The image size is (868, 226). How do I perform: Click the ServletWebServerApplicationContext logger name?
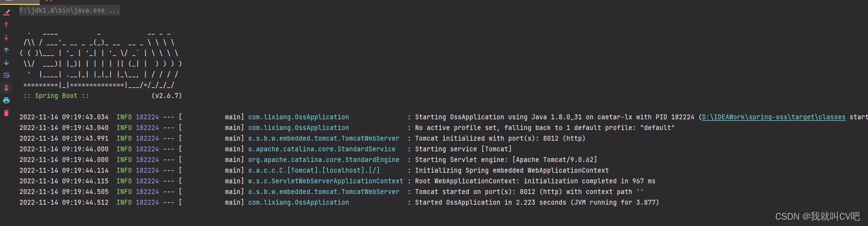(x=325, y=181)
